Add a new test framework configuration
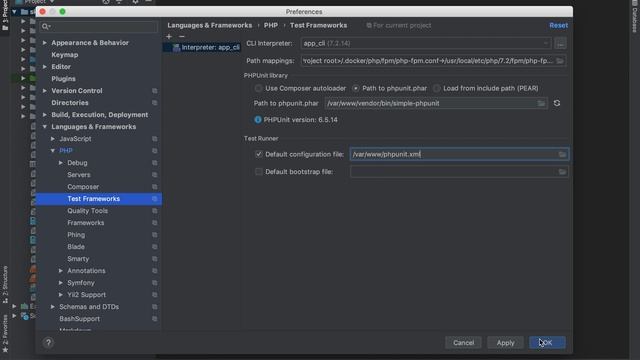This screenshot has height=360, width=640. coord(169,36)
